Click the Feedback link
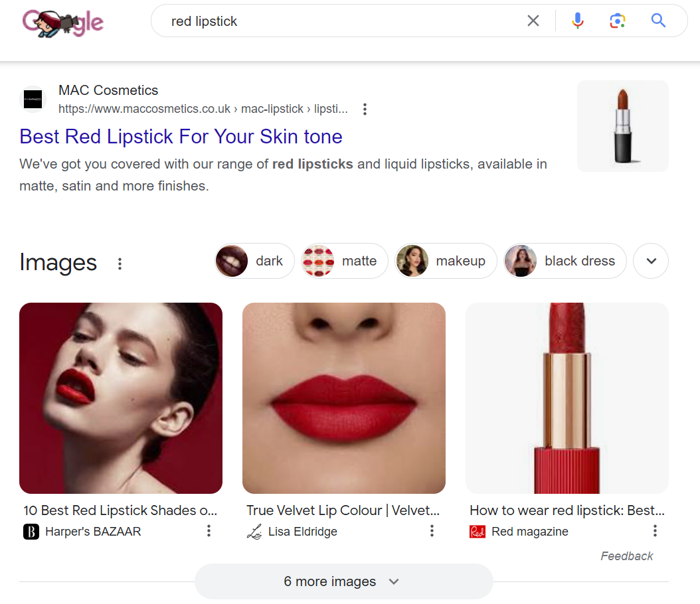Screen dimensions: 700x604 click(627, 556)
